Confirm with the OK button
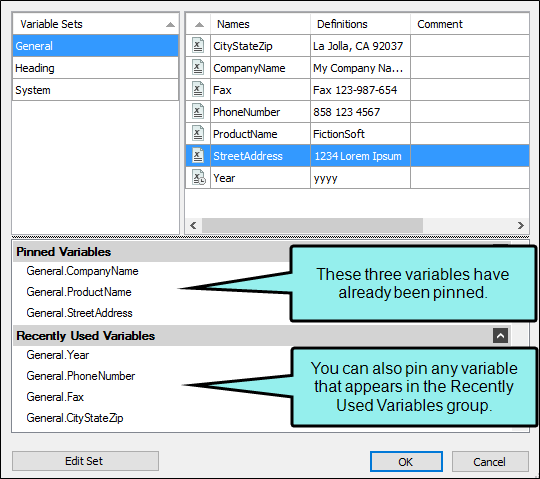540x479 pixels. coord(406,461)
